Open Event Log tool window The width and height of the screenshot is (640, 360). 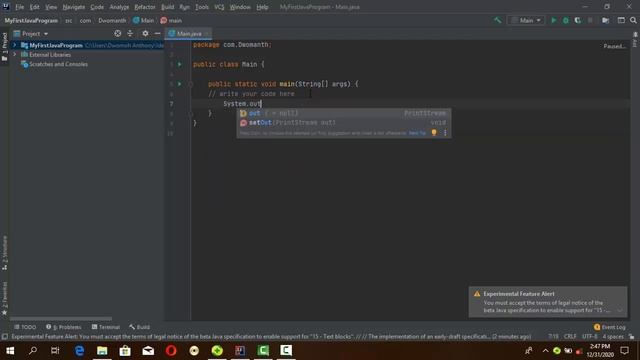pyautogui.click(x=610, y=327)
